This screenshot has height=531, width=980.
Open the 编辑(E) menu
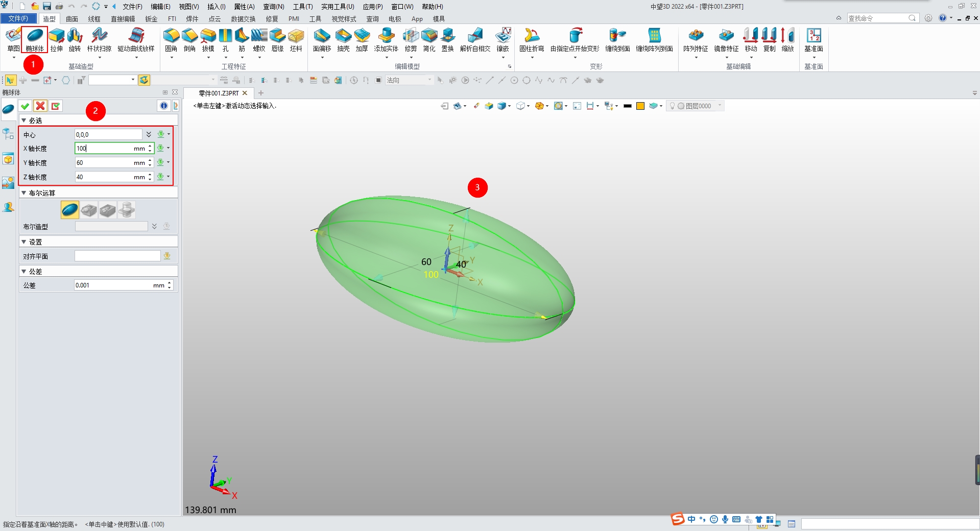pos(160,7)
